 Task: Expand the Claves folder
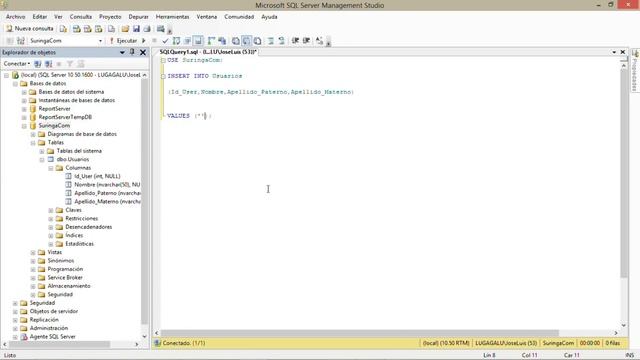click(x=51, y=210)
